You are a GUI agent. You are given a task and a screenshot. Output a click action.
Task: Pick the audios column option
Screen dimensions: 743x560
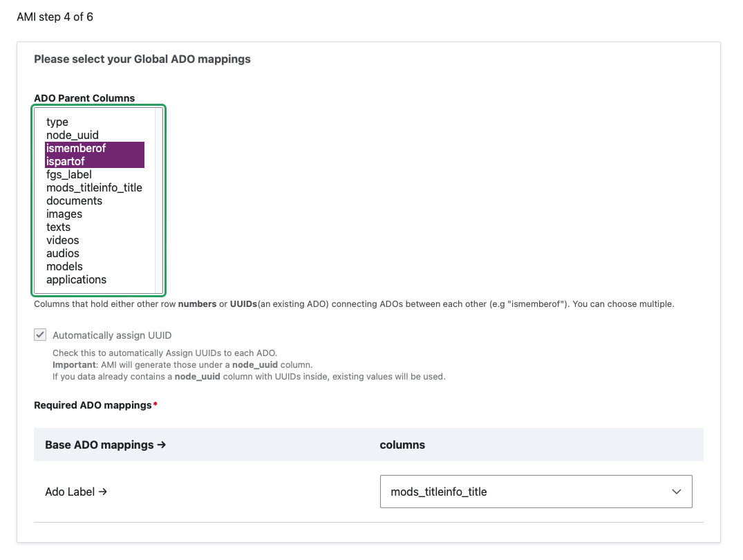coord(63,254)
